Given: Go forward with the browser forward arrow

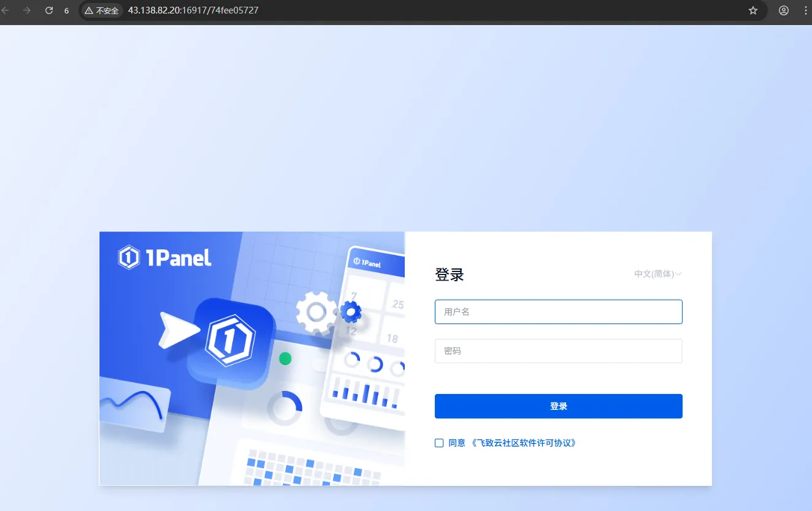Looking at the screenshot, I should [x=27, y=10].
